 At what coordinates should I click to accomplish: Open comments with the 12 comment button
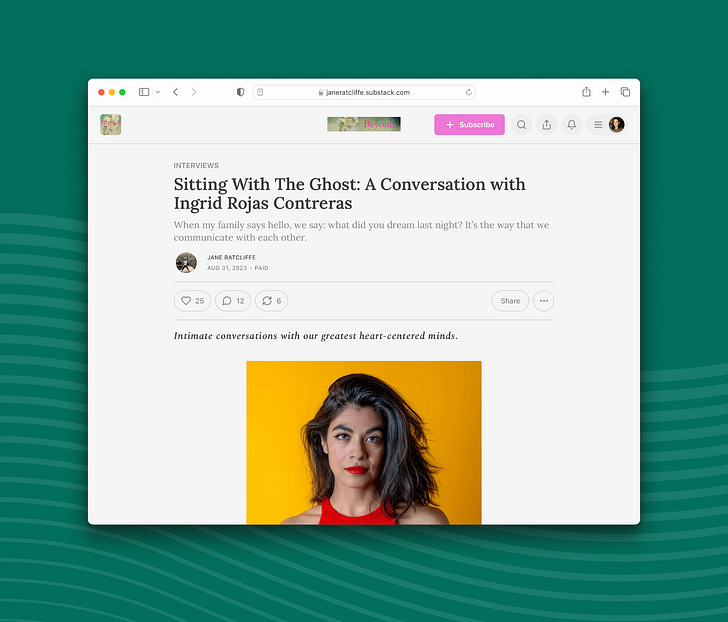tap(233, 301)
